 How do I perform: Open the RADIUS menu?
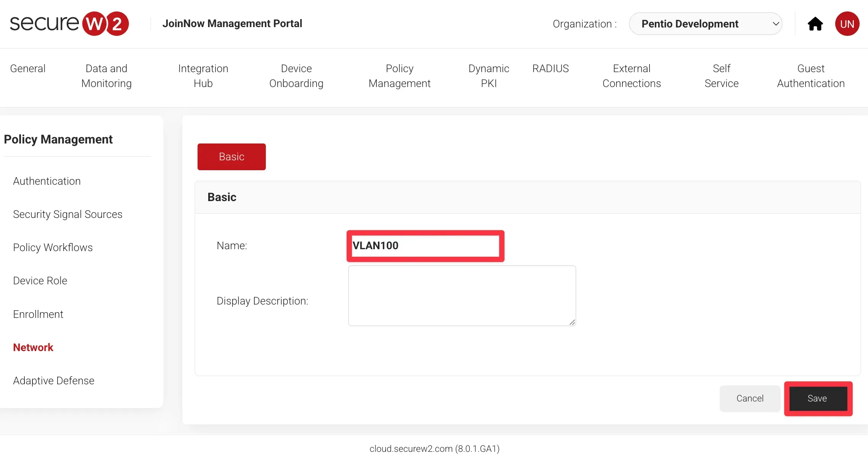(x=550, y=68)
